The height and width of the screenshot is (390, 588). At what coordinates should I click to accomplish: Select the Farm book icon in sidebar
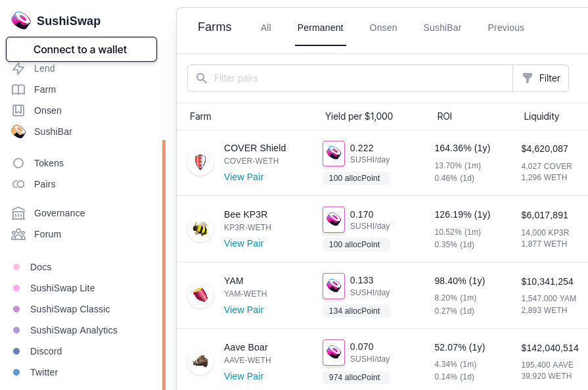(x=18, y=89)
